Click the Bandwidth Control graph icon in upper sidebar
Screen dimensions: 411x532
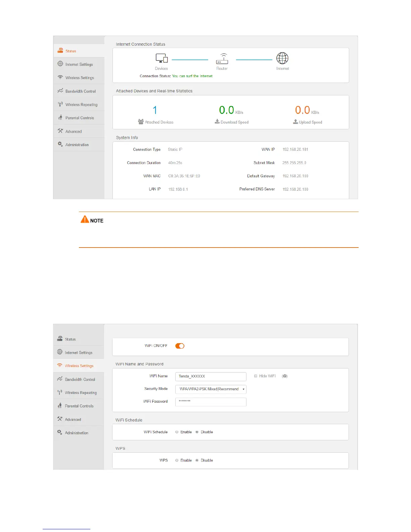[60, 91]
